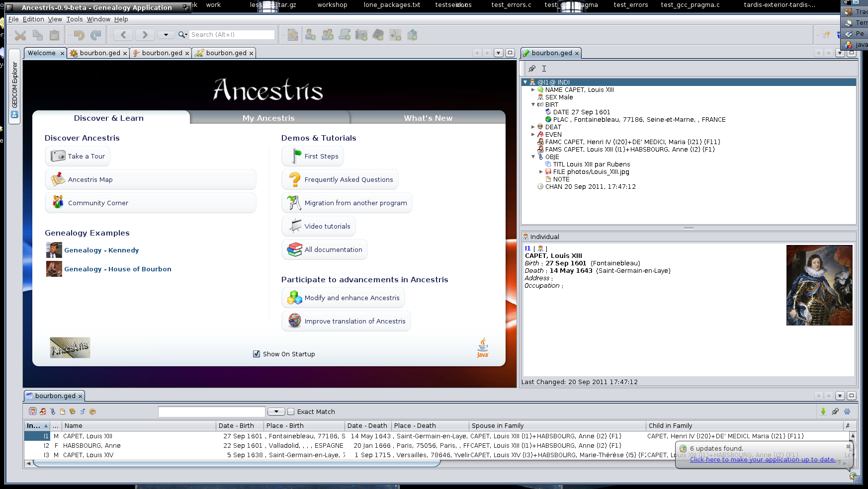Viewport: 868px width, 489px height.
Task: Select the Welcome tab
Action: pyautogui.click(x=42, y=53)
